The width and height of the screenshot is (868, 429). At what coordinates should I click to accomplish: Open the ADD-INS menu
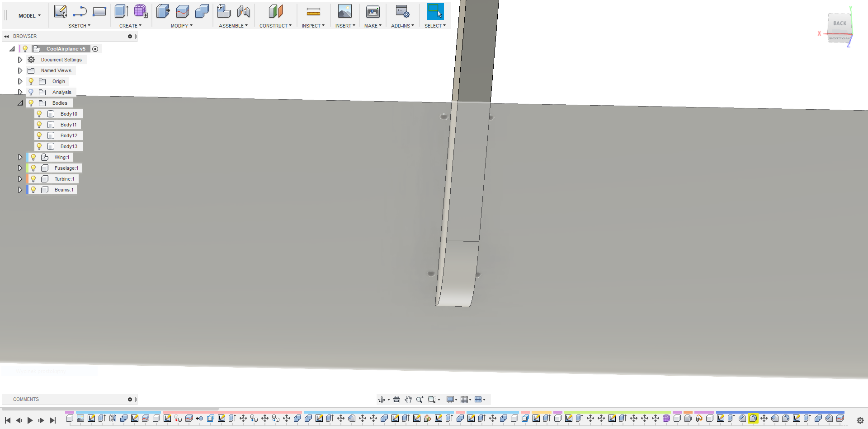[402, 26]
